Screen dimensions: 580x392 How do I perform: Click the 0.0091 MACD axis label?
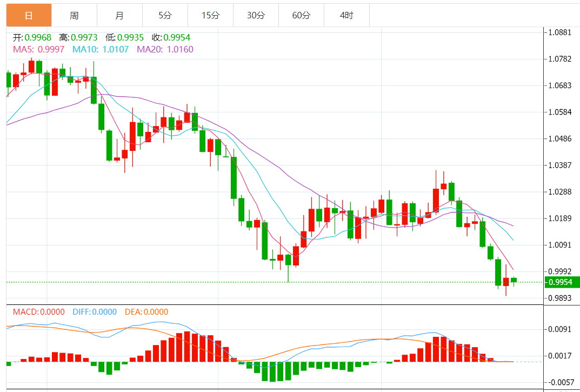point(559,329)
